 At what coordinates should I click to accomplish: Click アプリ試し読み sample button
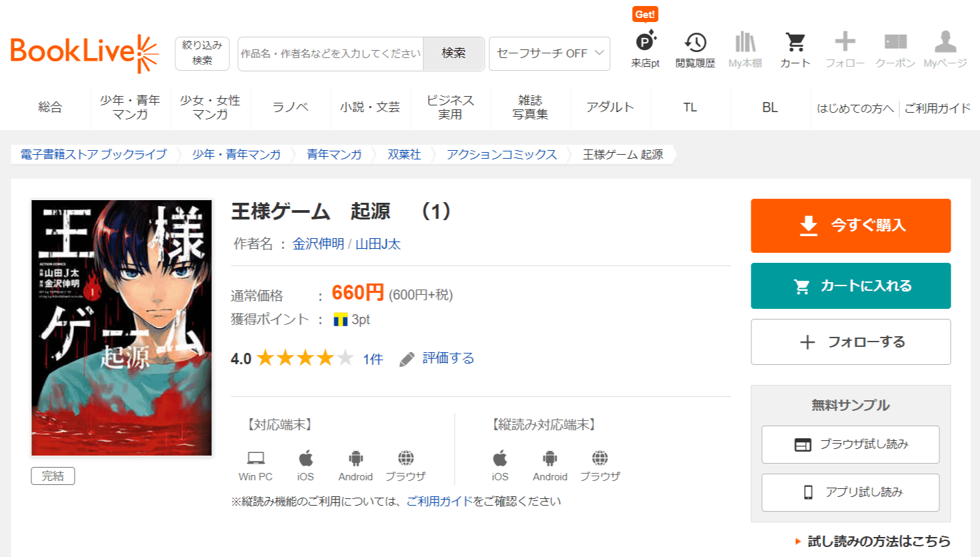click(851, 492)
